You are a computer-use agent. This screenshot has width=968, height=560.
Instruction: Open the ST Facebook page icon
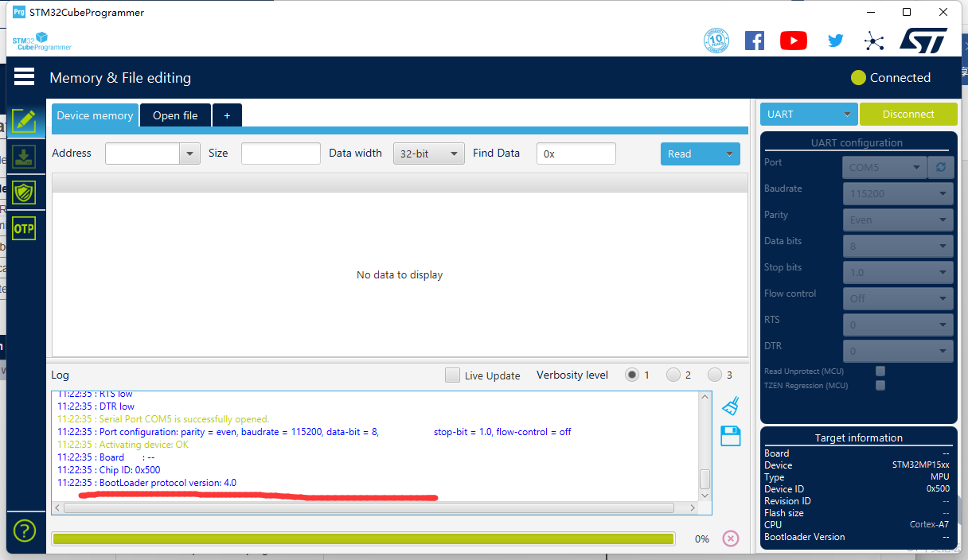tap(755, 41)
